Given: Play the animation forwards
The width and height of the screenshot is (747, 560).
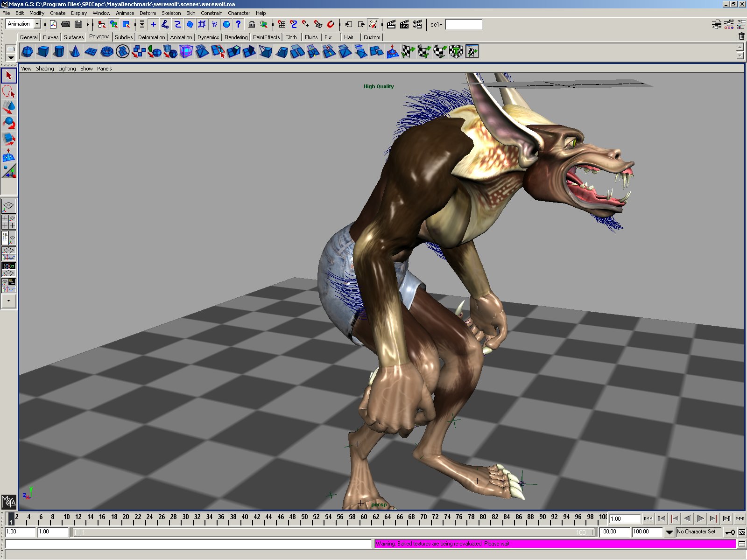Looking at the screenshot, I should [700, 518].
